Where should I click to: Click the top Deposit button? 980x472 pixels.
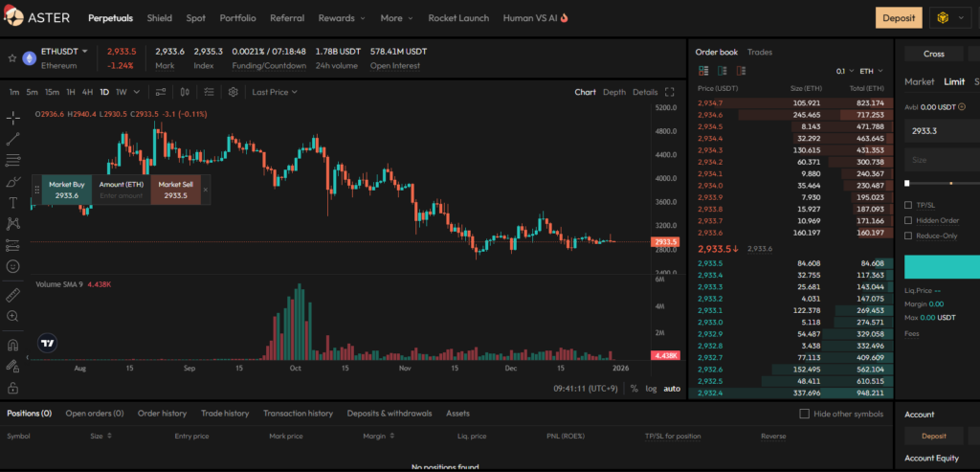899,18
